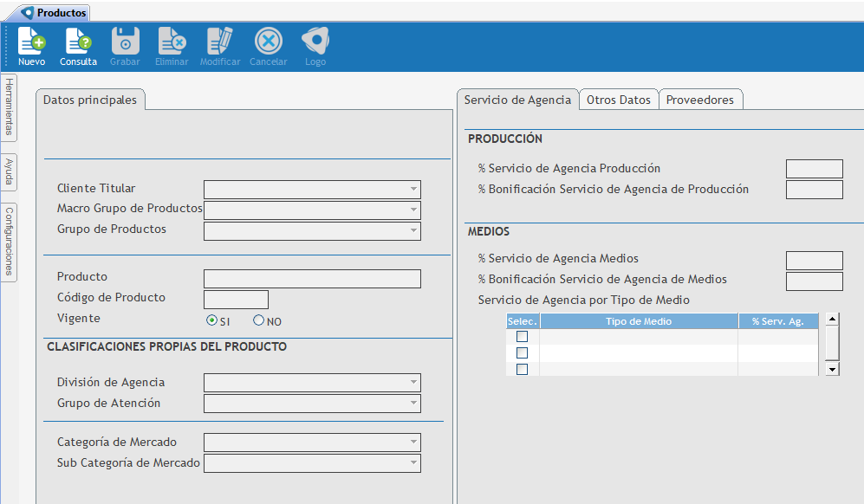The width and height of the screenshot is (864, 504).
Task: Click the Productos window tab icon
Action: [x=28, y=14]
